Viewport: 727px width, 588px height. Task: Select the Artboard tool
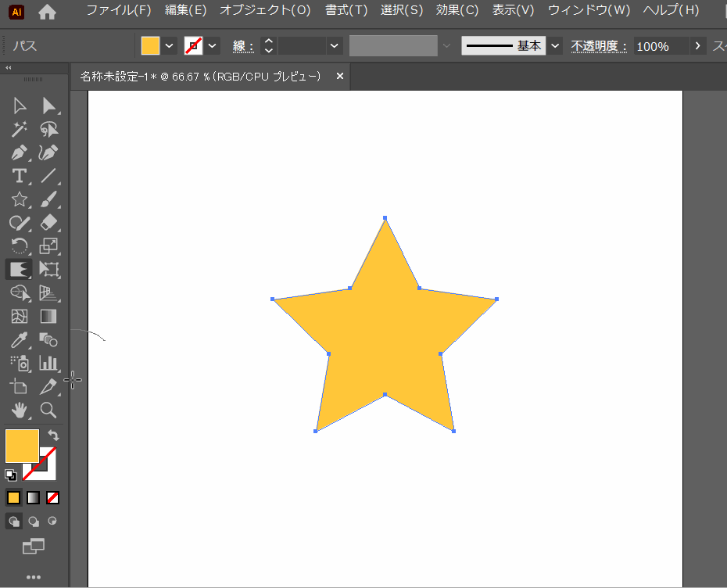[19, 386]
